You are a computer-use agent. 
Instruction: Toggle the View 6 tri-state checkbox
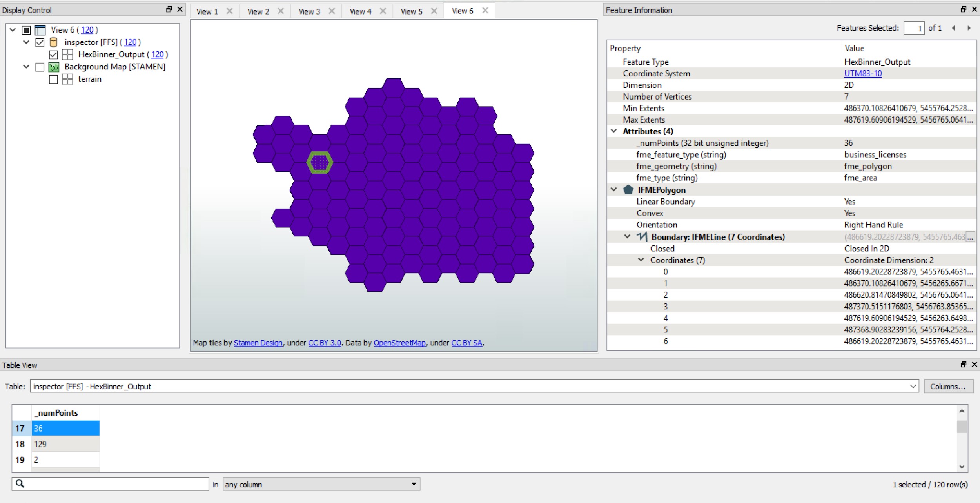[26, 30]
